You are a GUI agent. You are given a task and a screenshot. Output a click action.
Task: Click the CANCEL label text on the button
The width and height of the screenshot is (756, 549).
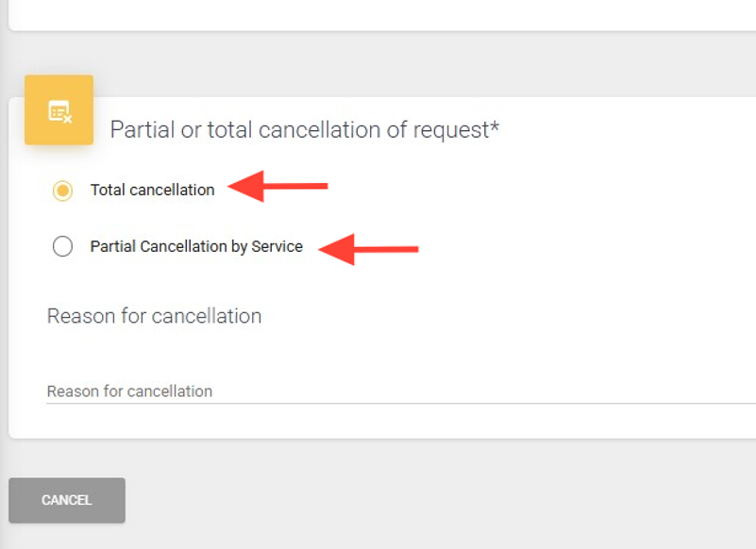tap(67, 500)
